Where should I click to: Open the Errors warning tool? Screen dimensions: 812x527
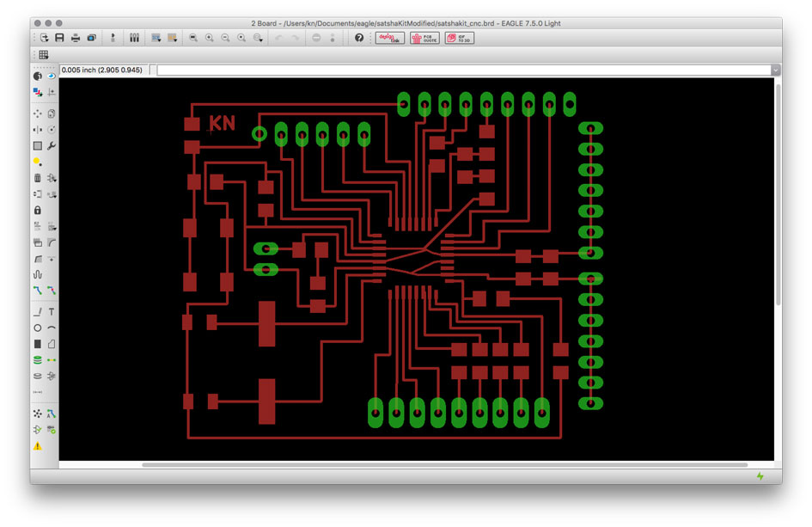click(37, 446)
